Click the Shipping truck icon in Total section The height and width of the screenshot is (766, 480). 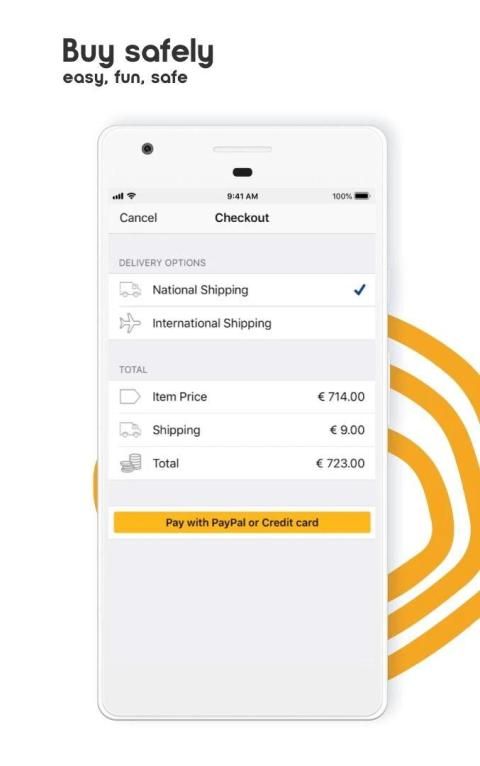click(x=130, y=430)
